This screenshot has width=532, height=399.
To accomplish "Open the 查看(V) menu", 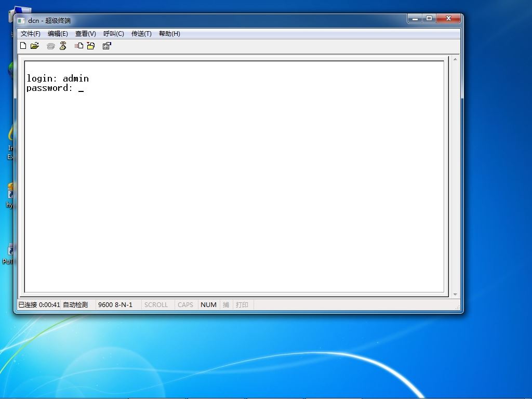I will [x=86, y=34].
